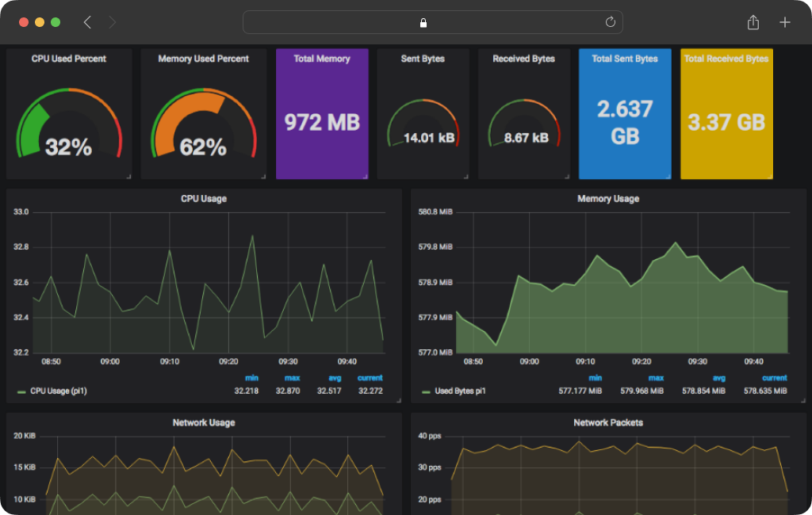Screen dimensions: 812x515
Task: Click the blue Total Sent Bytes stat panel
Action: [625, 114]
